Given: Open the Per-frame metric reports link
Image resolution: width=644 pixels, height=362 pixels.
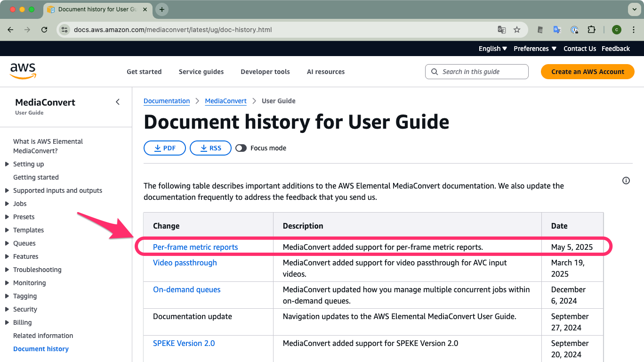Looking at the screenshot, I should click(x=195, y=247).
